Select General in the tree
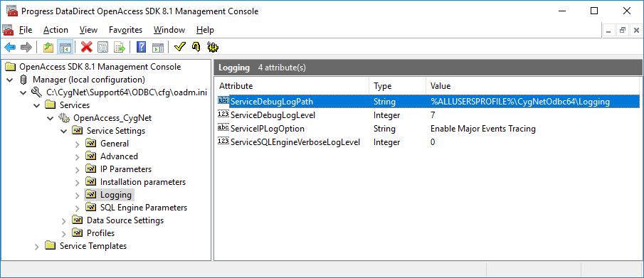Screen dimensions: 644x278 pos(114,144)
